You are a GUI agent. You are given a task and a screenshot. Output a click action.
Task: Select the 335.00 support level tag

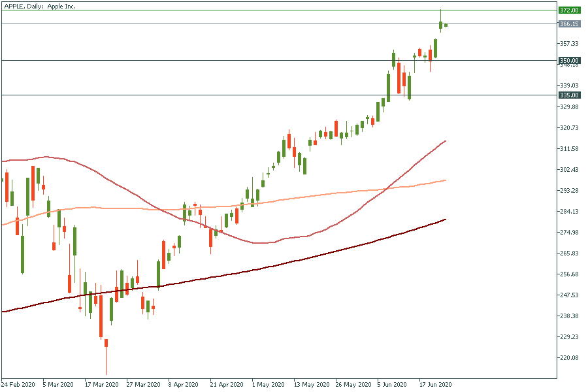coord(569,95)
